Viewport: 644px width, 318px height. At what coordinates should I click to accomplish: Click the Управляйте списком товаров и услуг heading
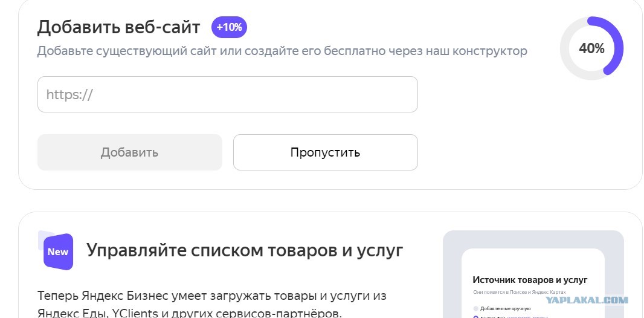[x=245, y=250]
